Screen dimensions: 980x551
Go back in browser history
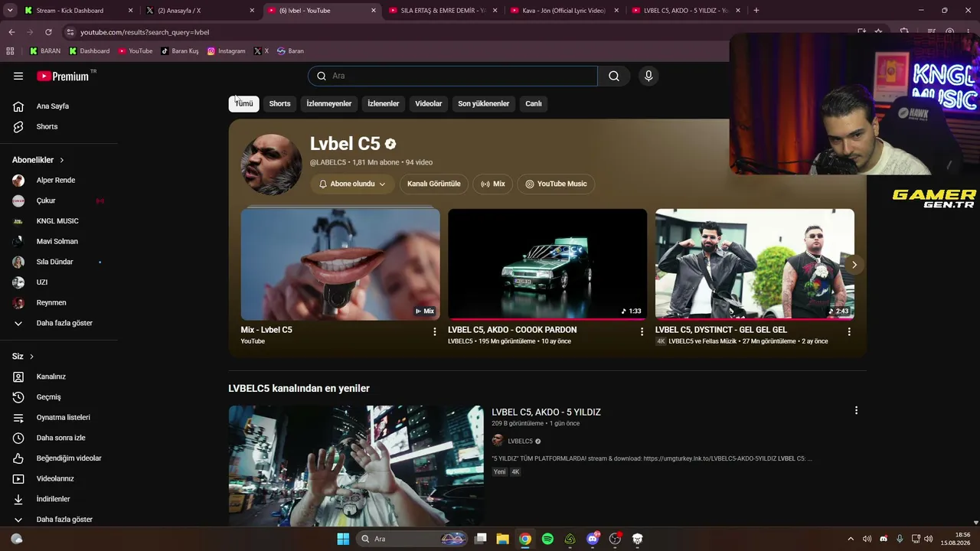[x=11, y=32]
